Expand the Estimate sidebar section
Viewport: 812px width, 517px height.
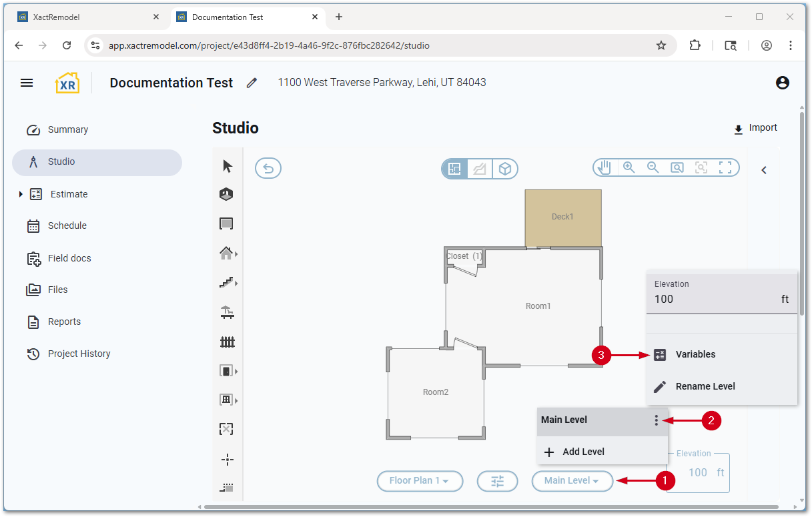click(21, 194)
